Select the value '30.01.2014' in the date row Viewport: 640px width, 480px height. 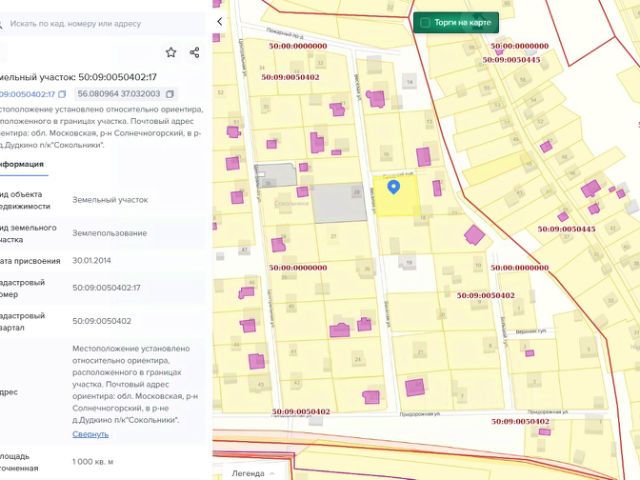point(91,260)
